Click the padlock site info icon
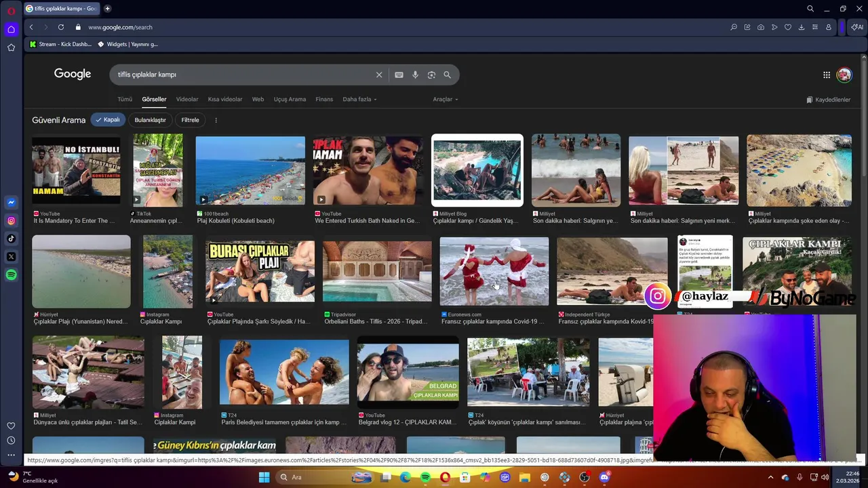 (x=78, y=27)
